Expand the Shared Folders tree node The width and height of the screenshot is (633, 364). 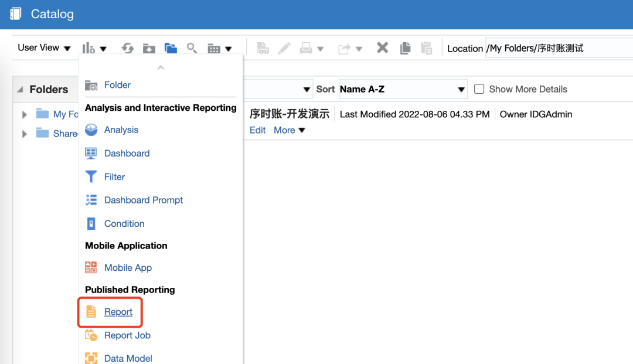click(24, 134)
